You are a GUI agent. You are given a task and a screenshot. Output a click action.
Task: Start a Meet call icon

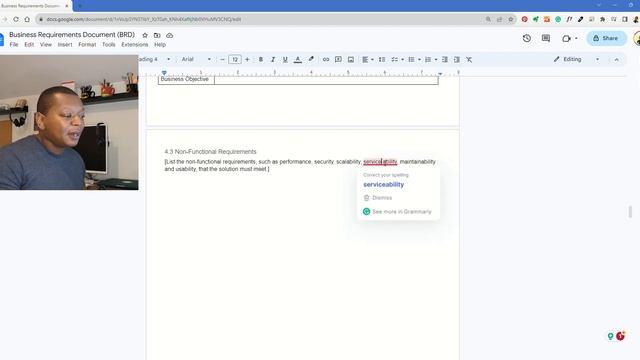[566, 38]
